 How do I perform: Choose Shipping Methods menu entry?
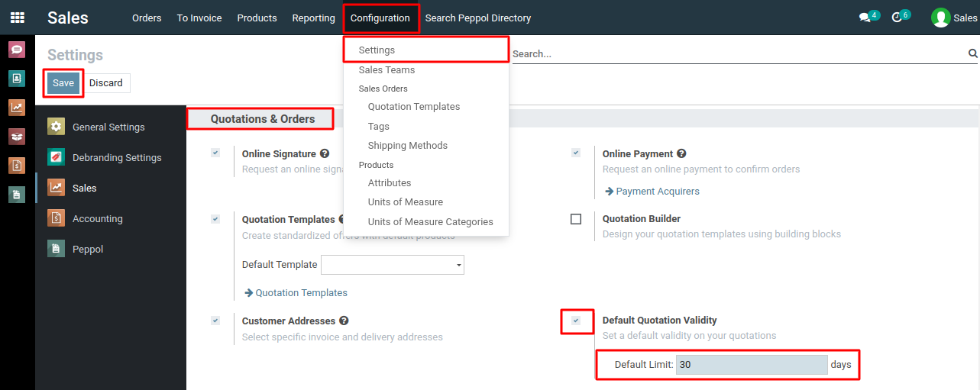[426, 145]
